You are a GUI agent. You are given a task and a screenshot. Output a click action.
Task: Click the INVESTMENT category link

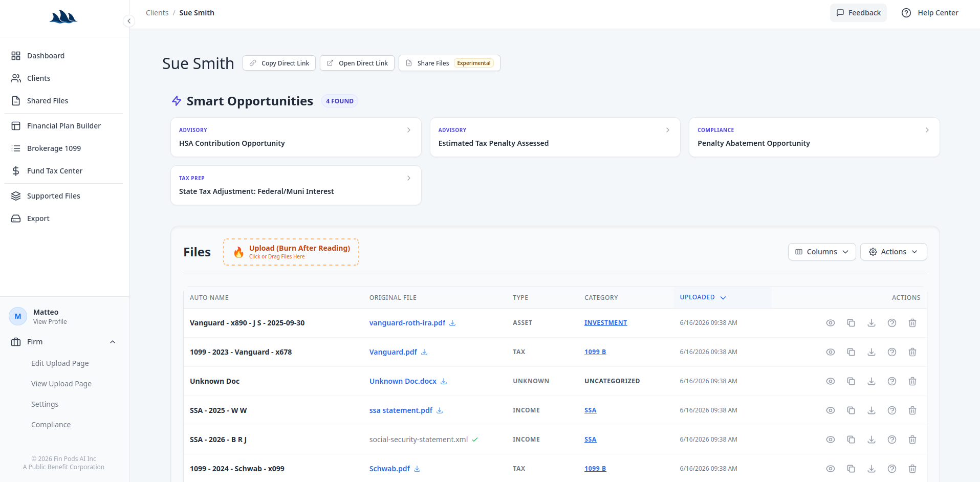pos(605,323)
